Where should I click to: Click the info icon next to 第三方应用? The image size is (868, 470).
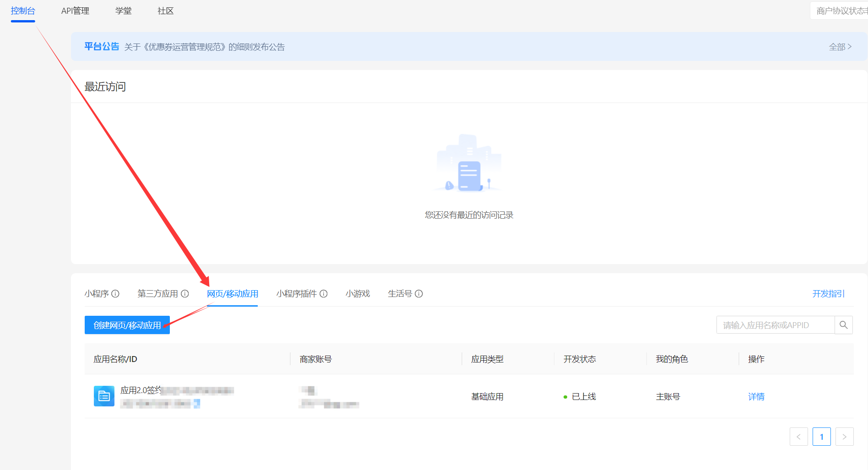185,294
